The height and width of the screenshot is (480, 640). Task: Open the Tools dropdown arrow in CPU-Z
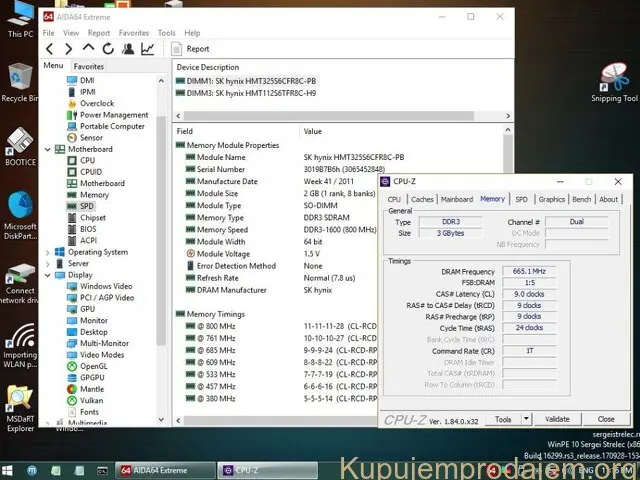click(527, 419)
